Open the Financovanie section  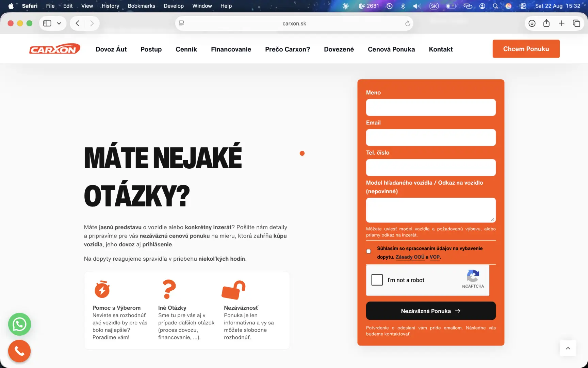pos(231,49)
